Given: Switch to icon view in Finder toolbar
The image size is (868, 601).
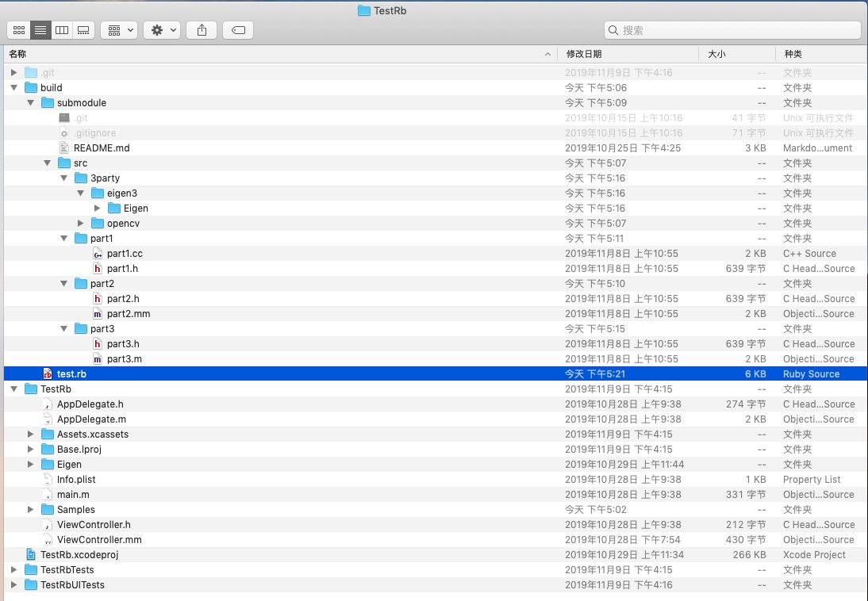Looking at the screenshot, I should (x=19, y=30).
